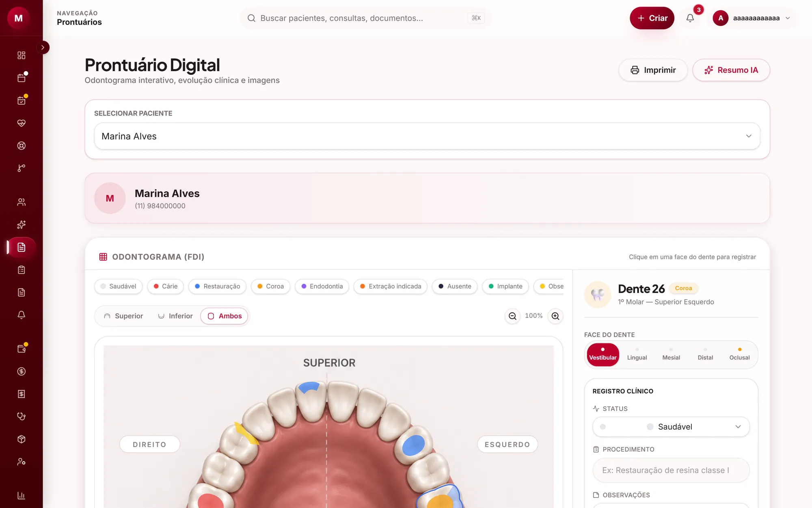The height and width of the screenshot is (508, 812).
Task: Focus the patient search field
Action: (365, 18)
